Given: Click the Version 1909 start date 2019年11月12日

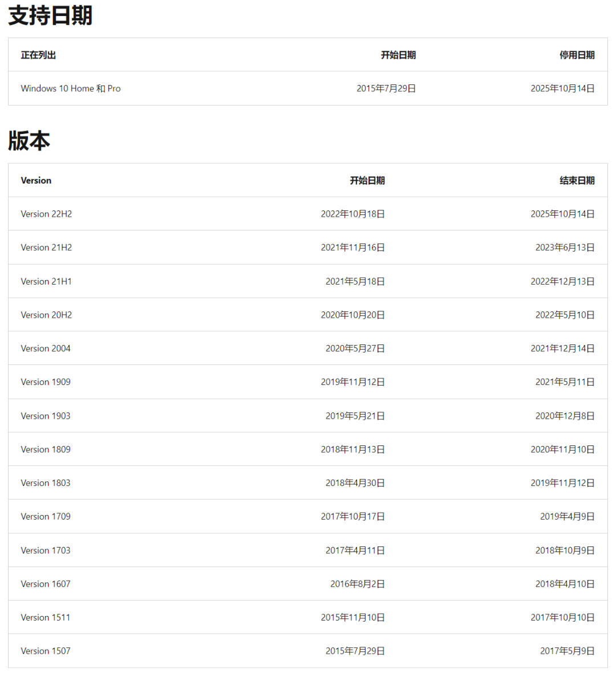Looking at the screenshot, I should click(352, 382).
